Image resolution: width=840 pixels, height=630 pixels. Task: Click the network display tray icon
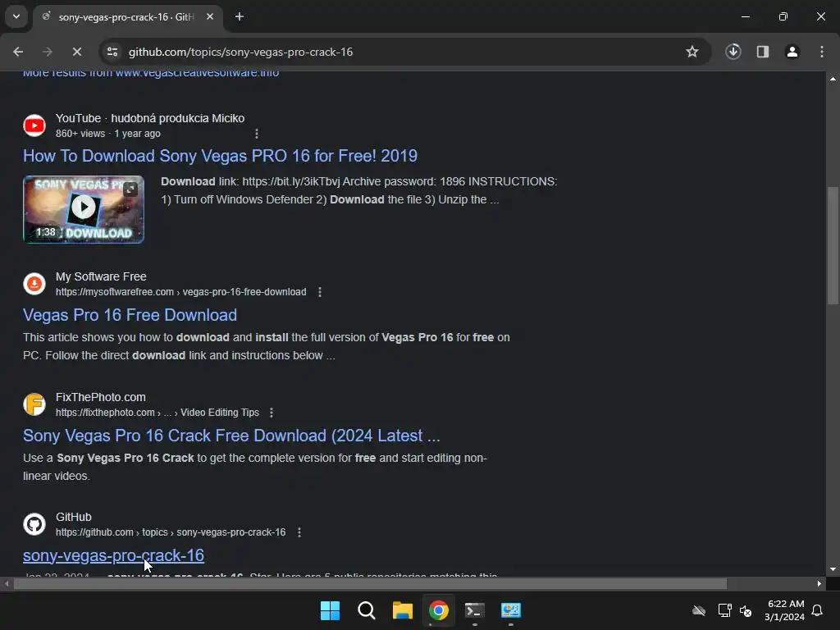pyautogui.click(x=725, y=610)
